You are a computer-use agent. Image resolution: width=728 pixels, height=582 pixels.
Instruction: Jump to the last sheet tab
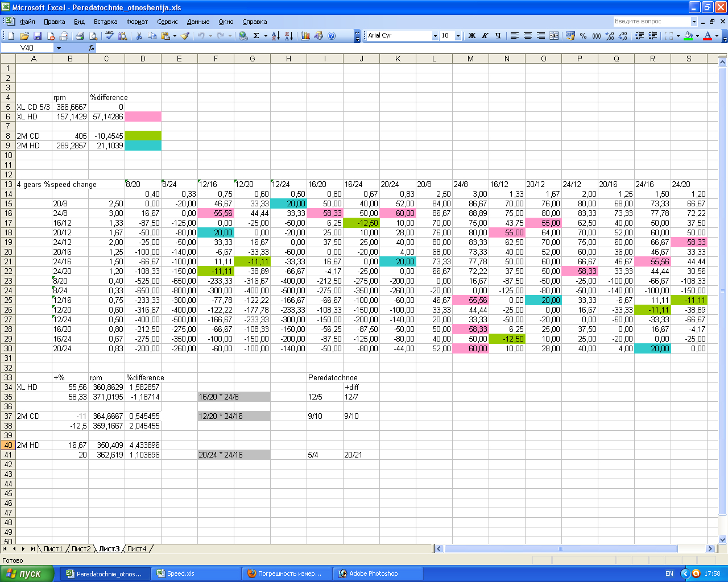click(x=32, y=549)
